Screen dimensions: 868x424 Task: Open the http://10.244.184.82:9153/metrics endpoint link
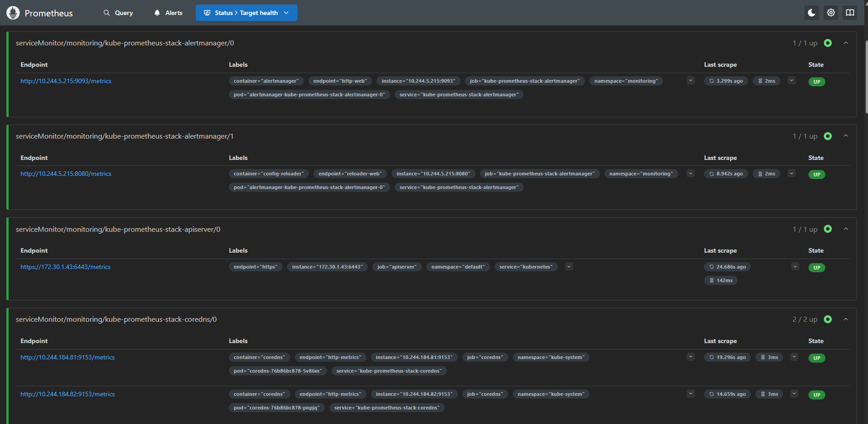[x=68, y=394]
